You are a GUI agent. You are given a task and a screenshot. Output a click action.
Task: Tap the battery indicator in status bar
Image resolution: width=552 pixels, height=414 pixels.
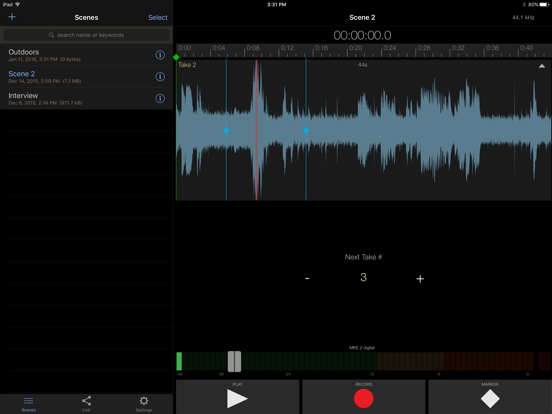click(x=544, y=5)
